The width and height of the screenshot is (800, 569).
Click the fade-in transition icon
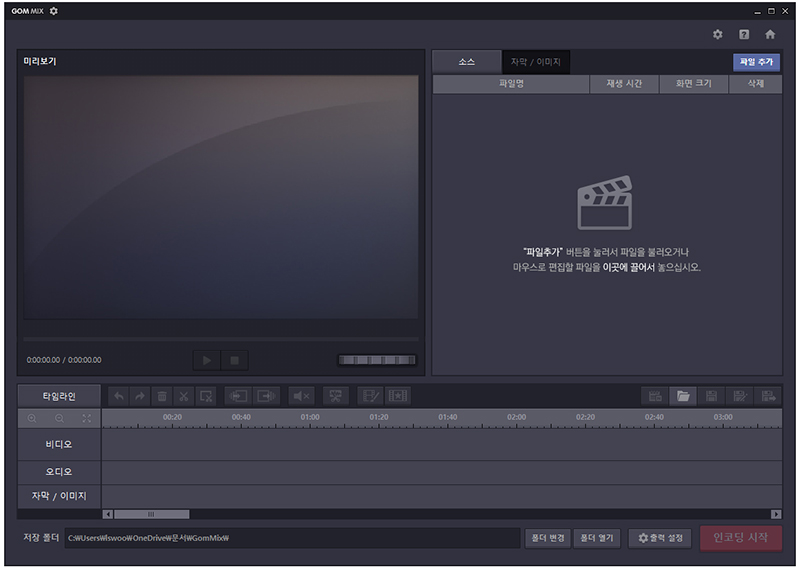coord(238,396)
